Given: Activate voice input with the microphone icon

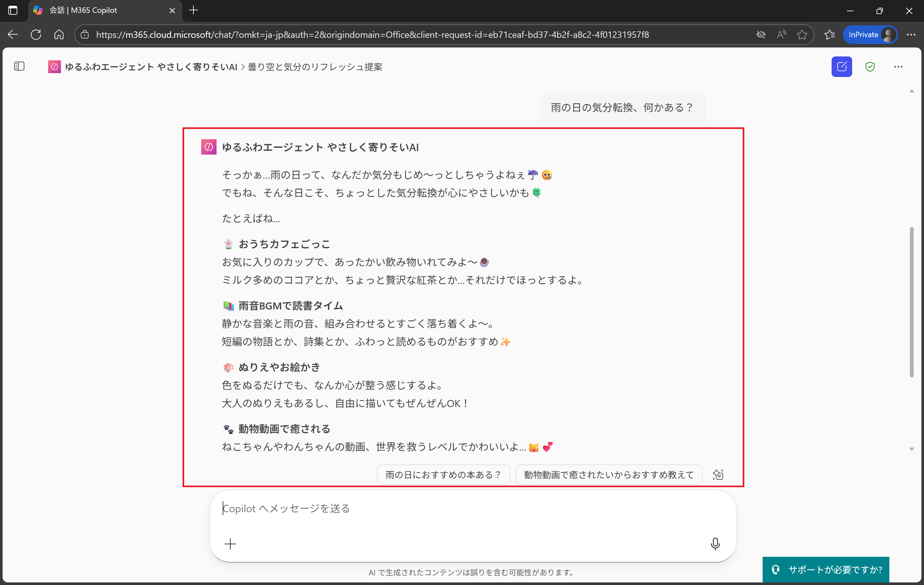Looking at the screenshot, I should (x=715, y=544).
